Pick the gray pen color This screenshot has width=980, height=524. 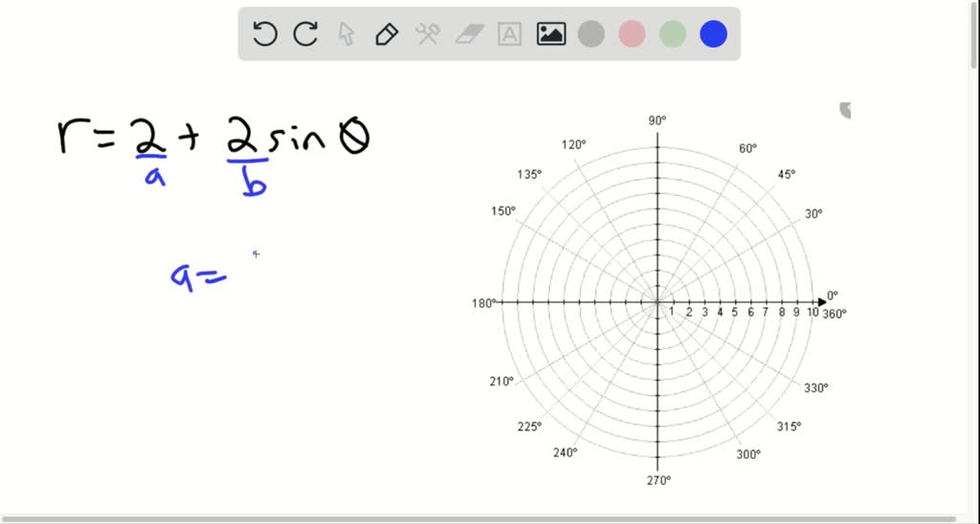coord(591,33)
